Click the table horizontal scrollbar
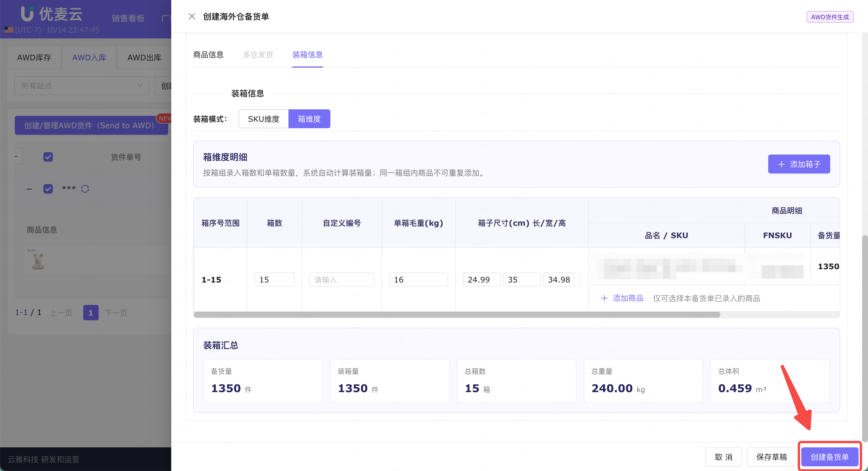 pyautogui.click(x=456, y=315)
